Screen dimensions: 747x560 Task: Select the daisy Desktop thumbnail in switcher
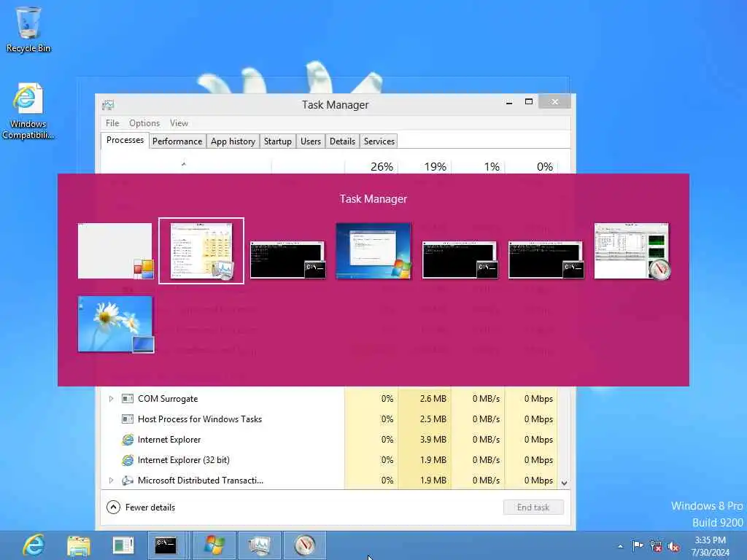pyautogui.click(x=115, y=324)
